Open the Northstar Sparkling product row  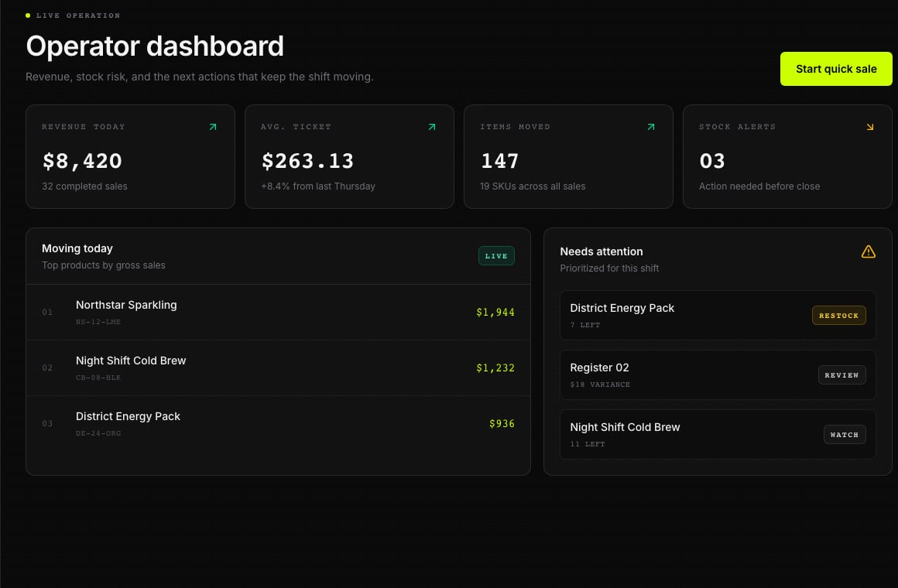278,312
